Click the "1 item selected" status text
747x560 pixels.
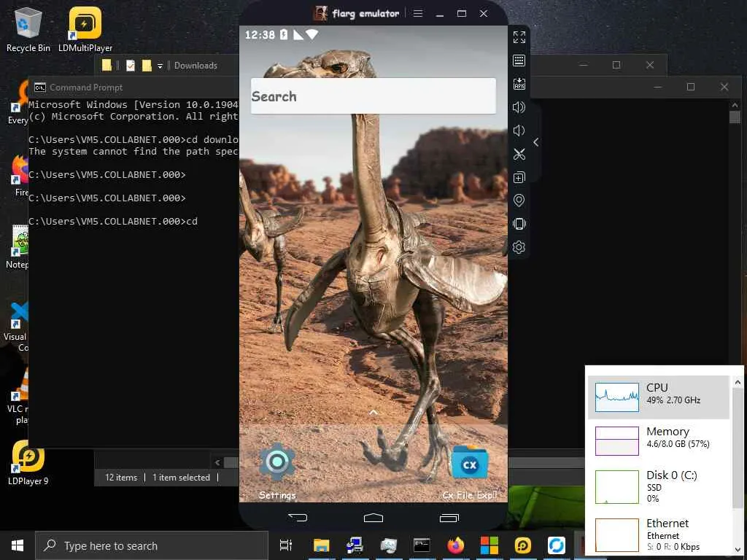click(x=181, y=477)
